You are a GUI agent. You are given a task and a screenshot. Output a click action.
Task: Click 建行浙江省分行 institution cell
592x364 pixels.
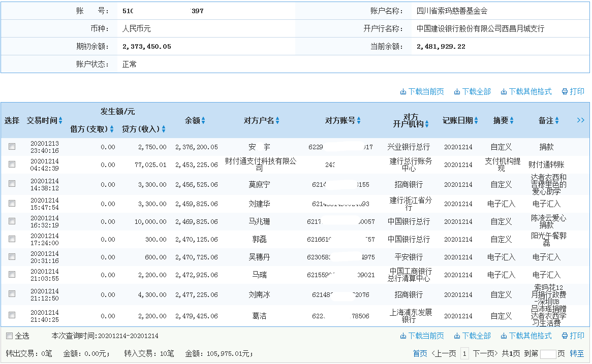point(411,204)
